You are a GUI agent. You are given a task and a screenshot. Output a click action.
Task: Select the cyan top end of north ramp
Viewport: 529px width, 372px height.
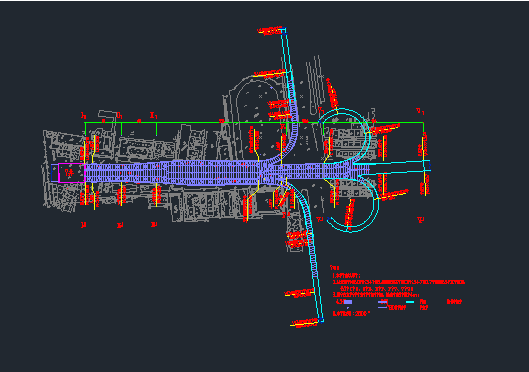coord(284,31)
